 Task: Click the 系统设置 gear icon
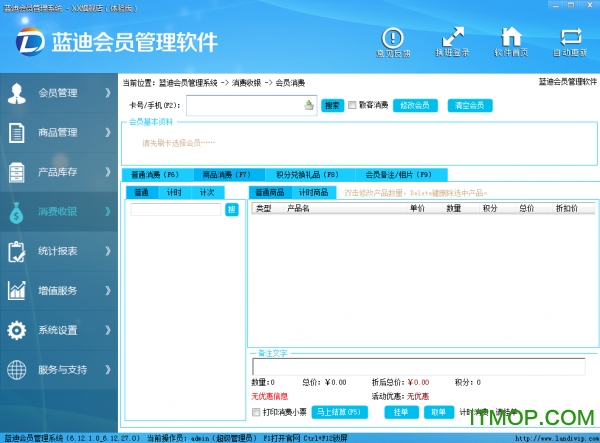pyautogui.click(x=16, y=330)
